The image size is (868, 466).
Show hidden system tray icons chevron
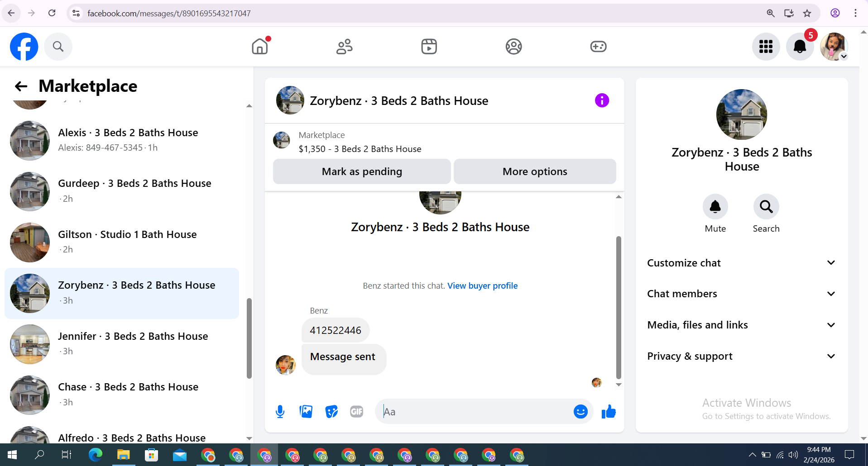pos(752,455)
